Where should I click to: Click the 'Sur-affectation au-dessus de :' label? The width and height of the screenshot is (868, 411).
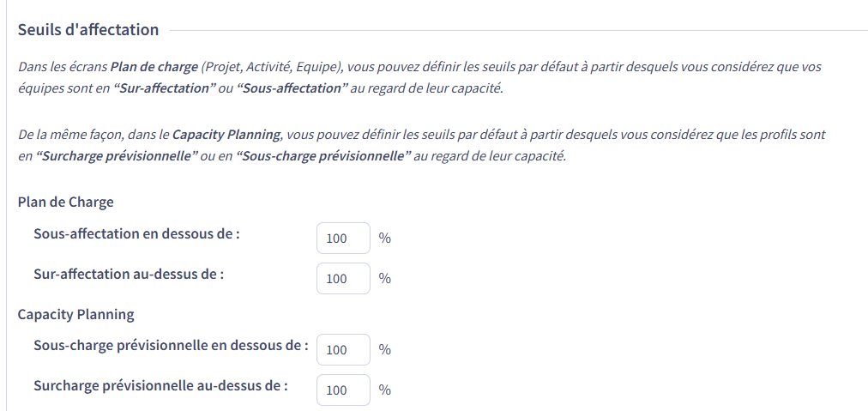pyautogui.click(x=129, y=275)
